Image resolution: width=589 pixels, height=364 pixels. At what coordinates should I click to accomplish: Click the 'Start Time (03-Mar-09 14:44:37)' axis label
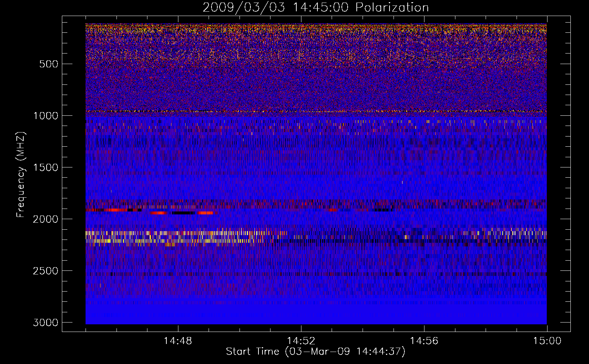316,352
